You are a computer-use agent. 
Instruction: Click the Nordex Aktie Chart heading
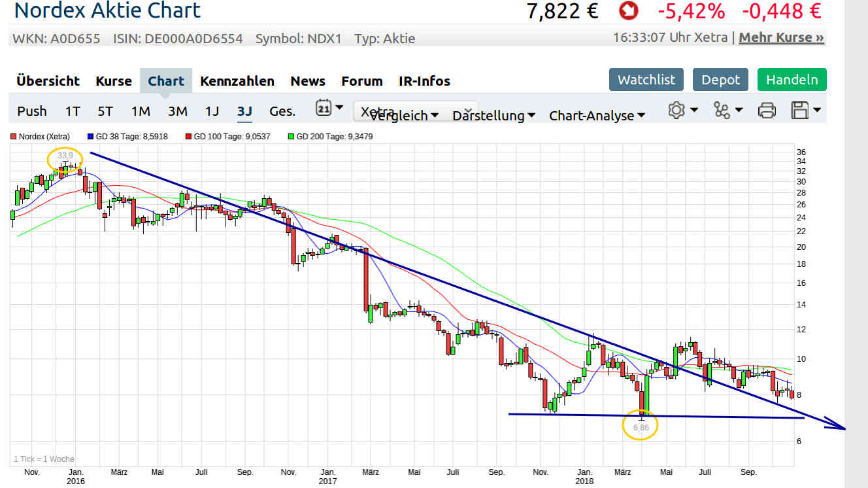tap(108, 10)
